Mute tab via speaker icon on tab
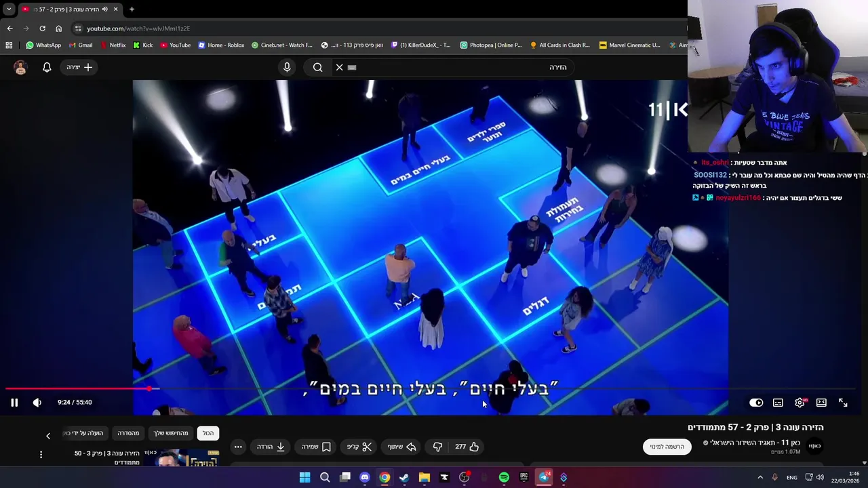The height and width of the screenshot is (488, 868). 104,9
